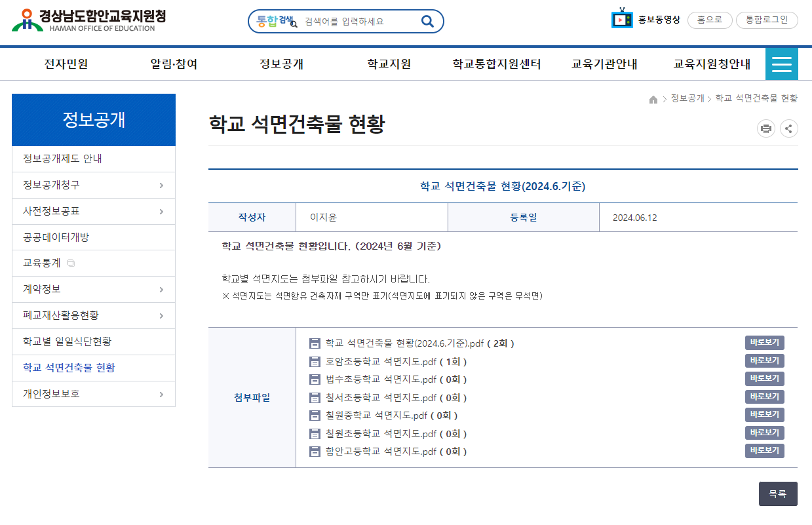This screenshot has height=525, width=812.
Task: Click 학교 석면건축물 현황 in breadcrumb
Action: 756,98
